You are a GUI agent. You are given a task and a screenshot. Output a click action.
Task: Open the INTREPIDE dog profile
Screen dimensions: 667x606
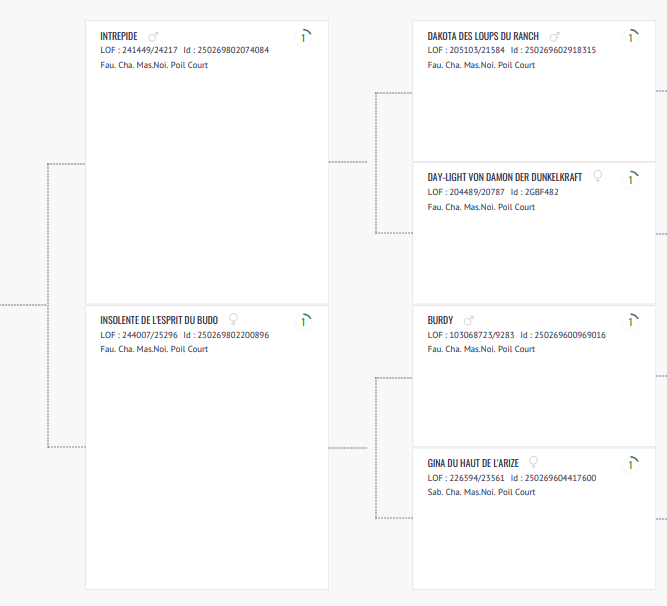(119, 36)
